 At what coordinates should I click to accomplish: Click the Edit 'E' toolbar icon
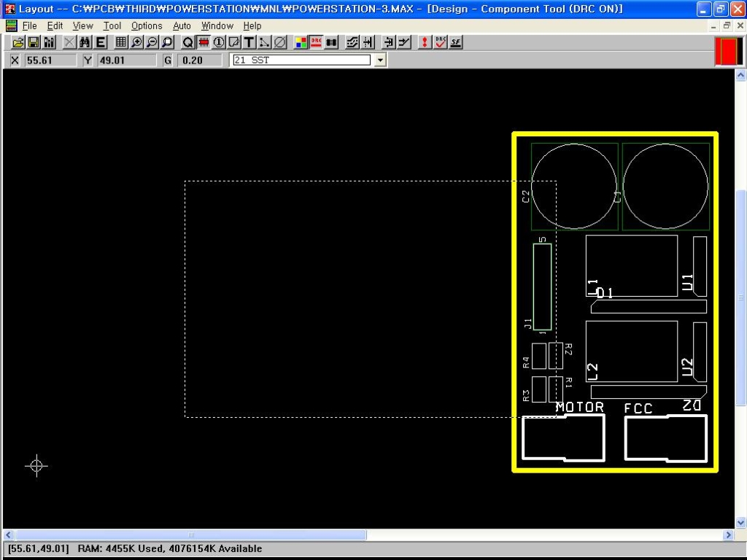click(x=101, y=42)
